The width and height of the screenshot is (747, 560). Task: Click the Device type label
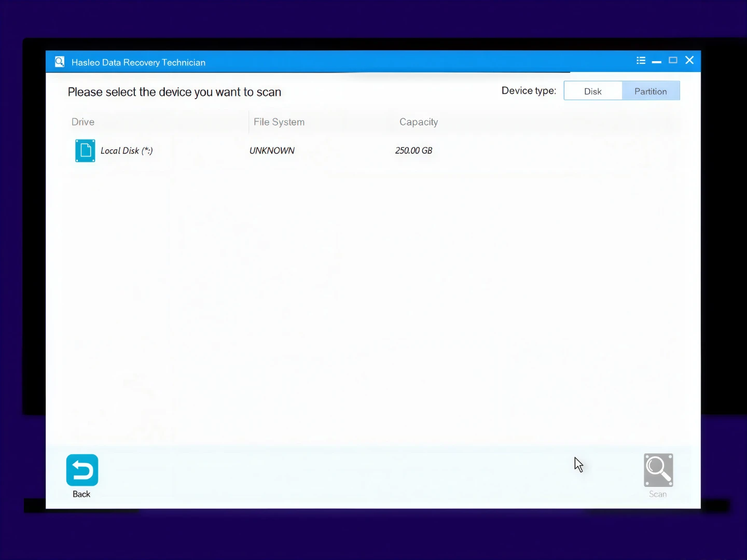point(529,91)
